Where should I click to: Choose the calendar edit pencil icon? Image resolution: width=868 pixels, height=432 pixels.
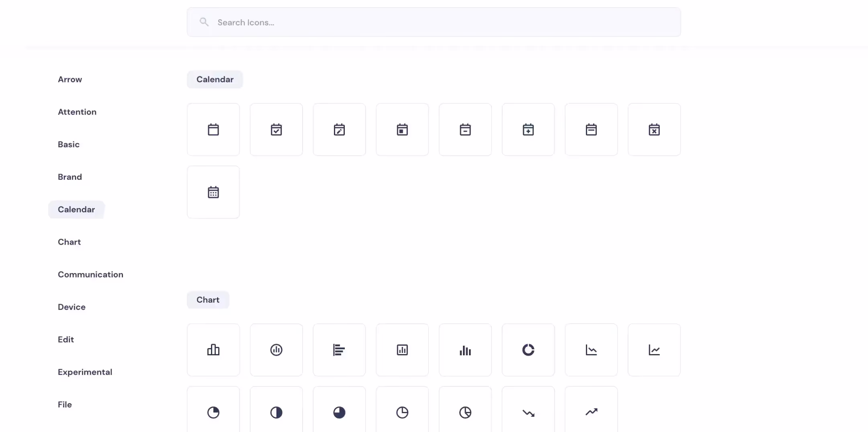click(339, 130)
